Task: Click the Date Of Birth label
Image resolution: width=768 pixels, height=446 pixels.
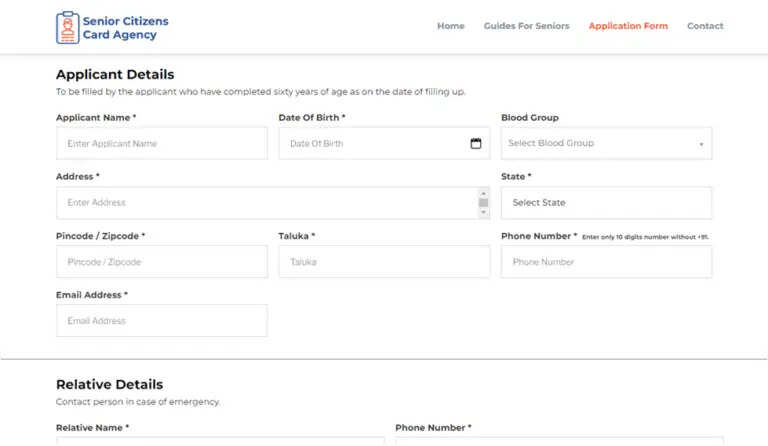Action: (312, 117)
